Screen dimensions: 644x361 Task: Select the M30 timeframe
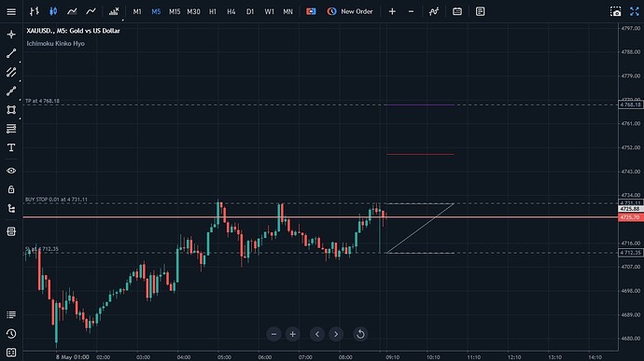[193, 12]
